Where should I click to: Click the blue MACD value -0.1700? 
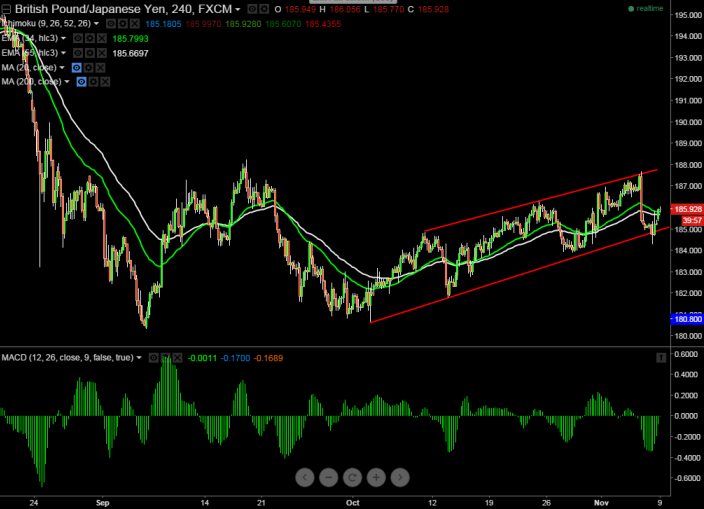pyautogui.click(x=235, y=358)
